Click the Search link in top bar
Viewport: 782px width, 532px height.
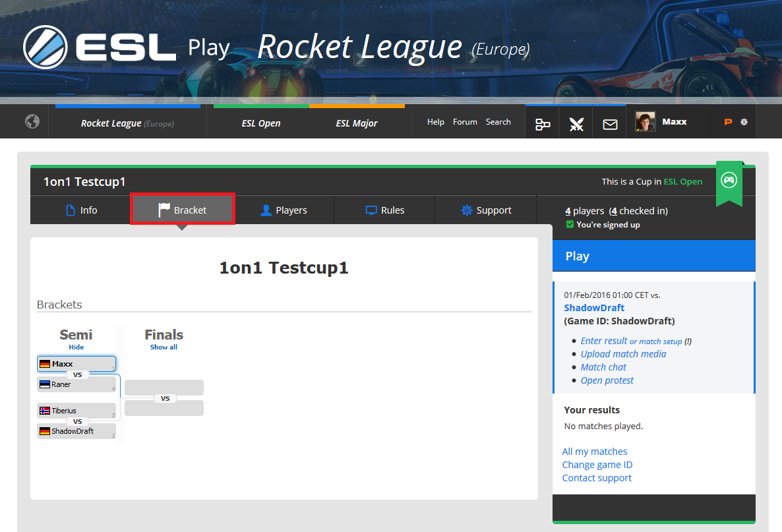pos(498,122)
